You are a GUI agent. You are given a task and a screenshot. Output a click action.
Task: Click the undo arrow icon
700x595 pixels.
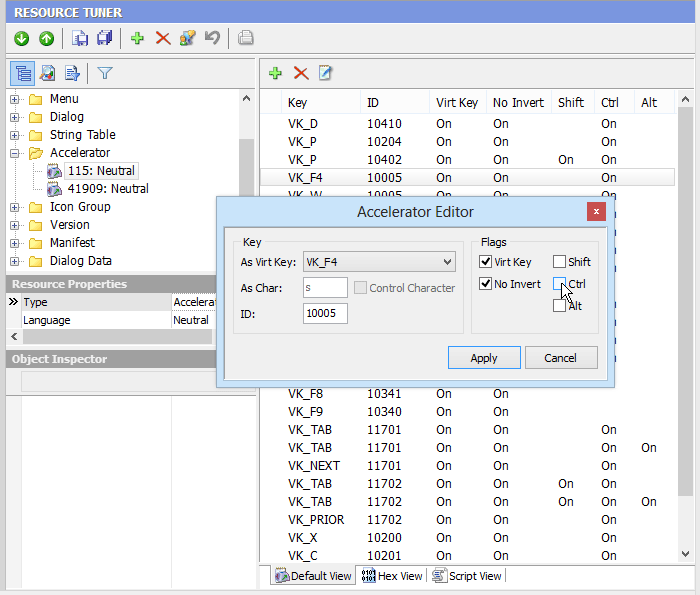point(212,38)
